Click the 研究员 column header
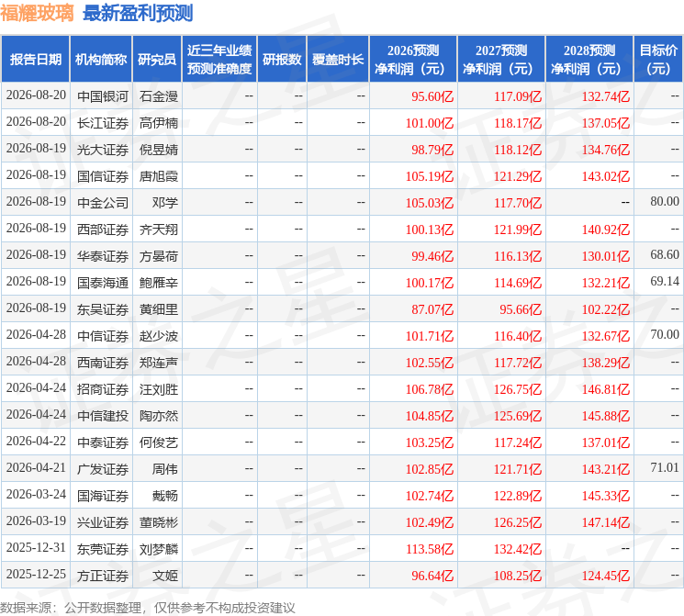The height and width of the screenshot is (616, 684). (157, 59)
